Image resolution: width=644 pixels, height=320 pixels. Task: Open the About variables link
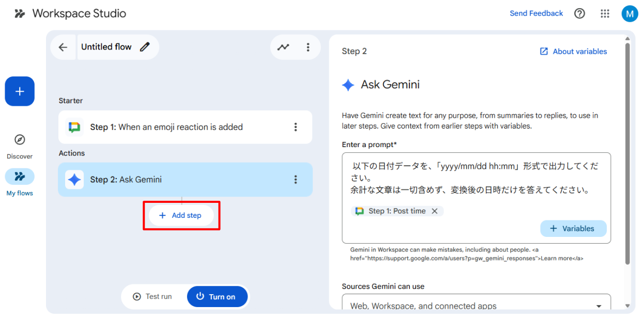[573, 52]
